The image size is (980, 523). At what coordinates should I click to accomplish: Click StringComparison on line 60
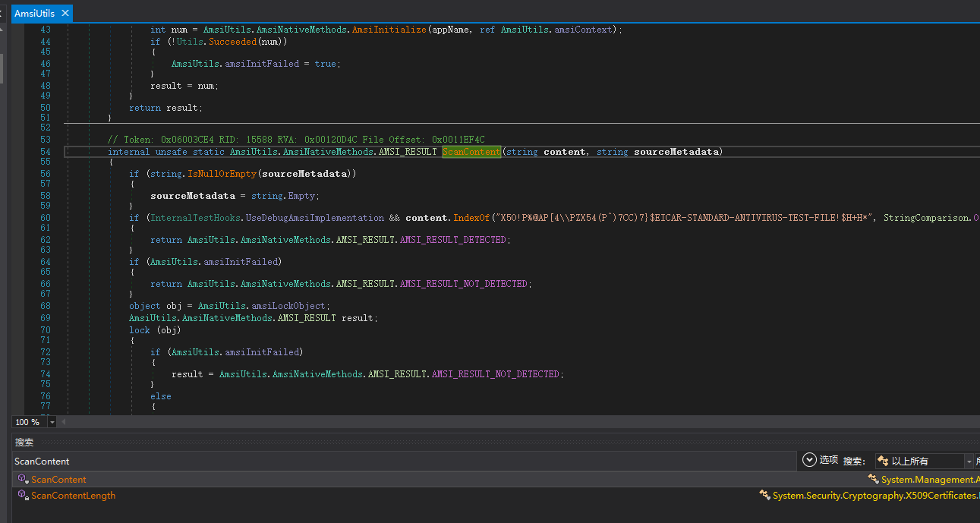point(926,218)
